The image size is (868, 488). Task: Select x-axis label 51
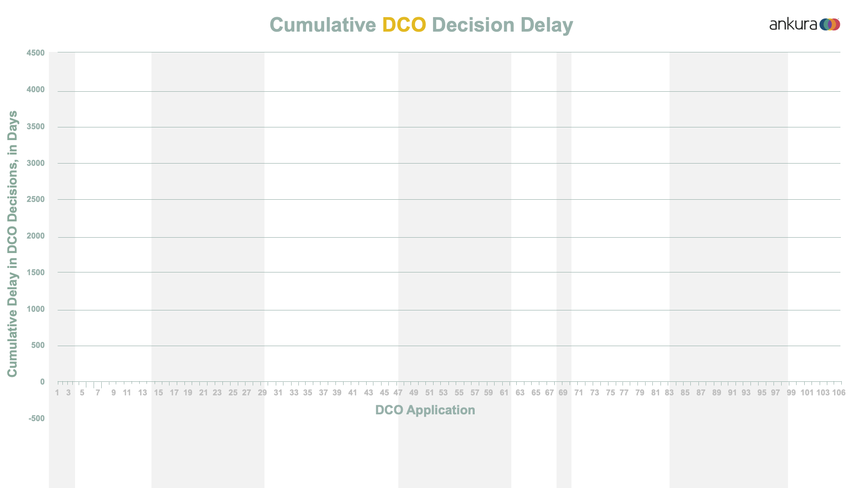coord(429,393)
